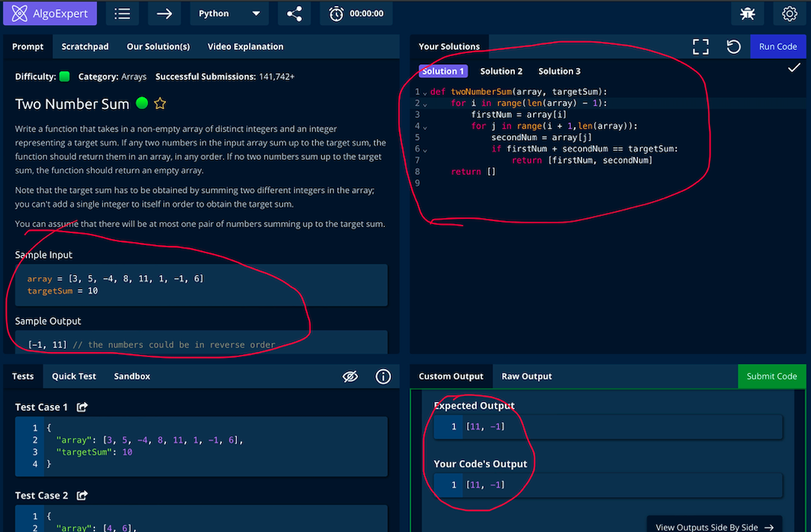Click the Submit Code button
This screenshot has height=532, width=811.
(771, 377)
